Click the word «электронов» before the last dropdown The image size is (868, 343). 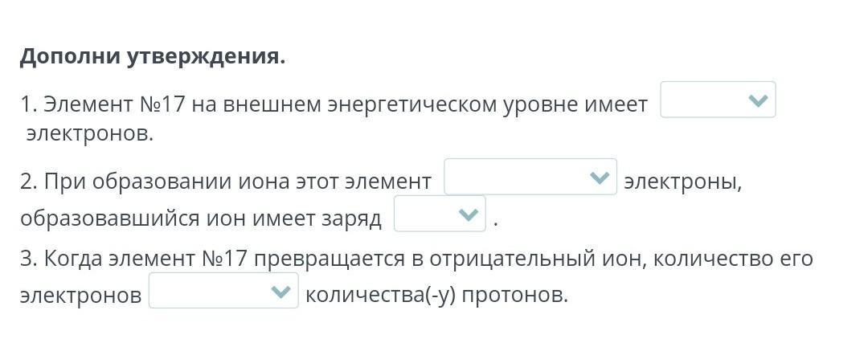(81, 296)
